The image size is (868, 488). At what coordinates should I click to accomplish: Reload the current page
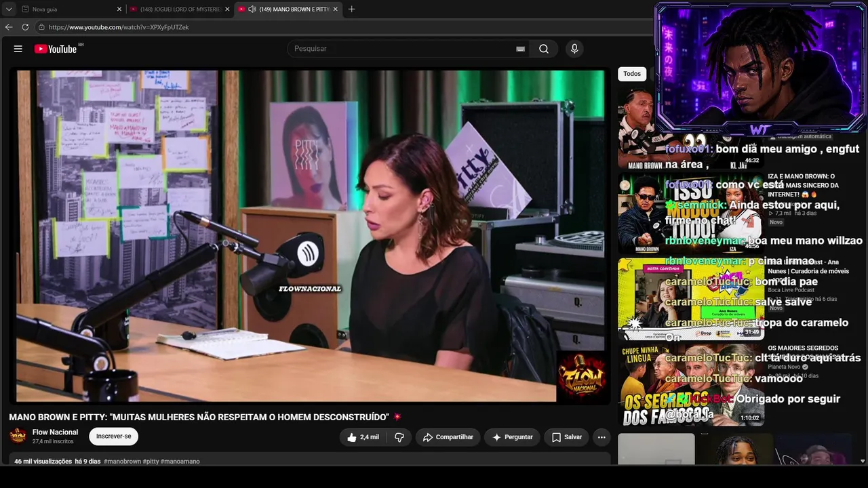(x=25, y=27)
